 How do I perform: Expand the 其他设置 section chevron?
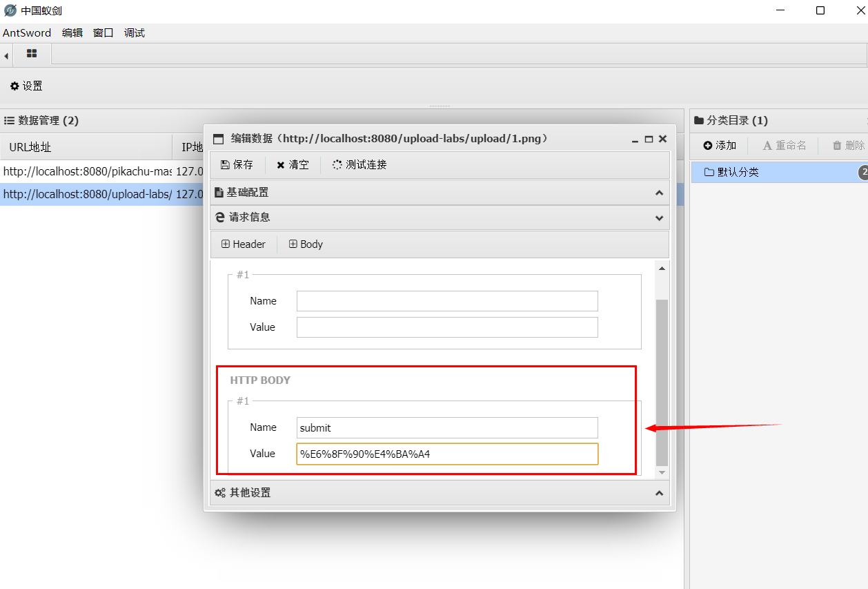click(x=659, y=493)
